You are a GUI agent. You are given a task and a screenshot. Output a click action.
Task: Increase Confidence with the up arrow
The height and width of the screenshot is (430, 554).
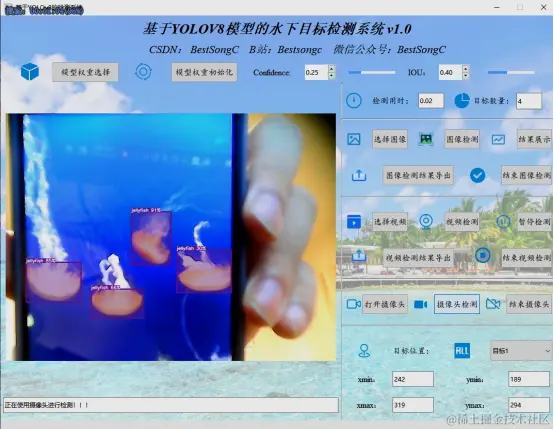(331, 69)
